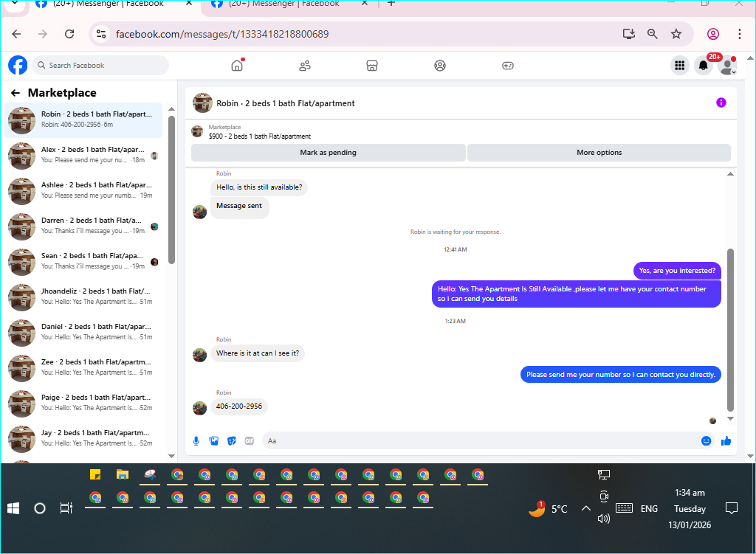Screen dimensions: 756x554
Task: Click the back arrow beside Marketplace
Action: pos(16,93)
